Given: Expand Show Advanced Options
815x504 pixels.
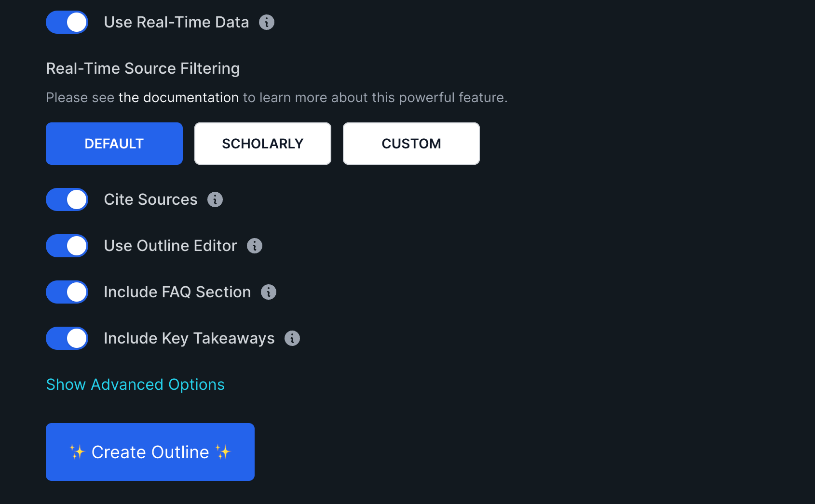Looking at the screenshot, I should tap(135, 385).
